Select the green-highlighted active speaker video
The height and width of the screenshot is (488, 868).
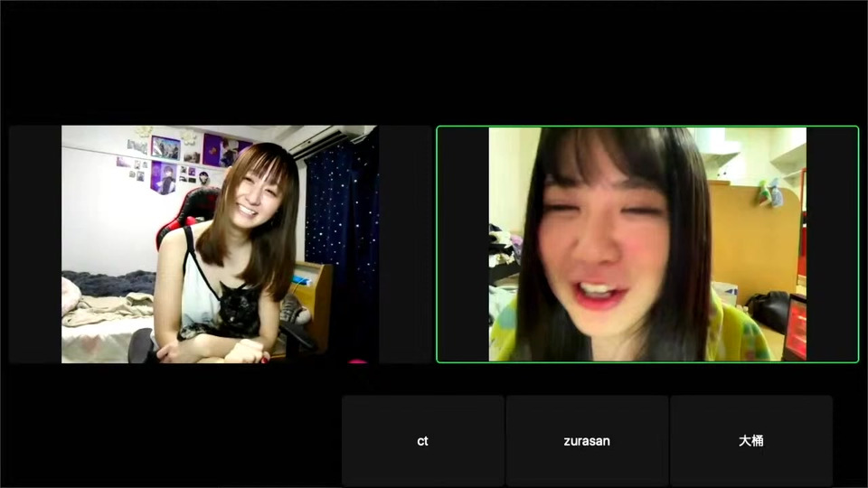647,244
